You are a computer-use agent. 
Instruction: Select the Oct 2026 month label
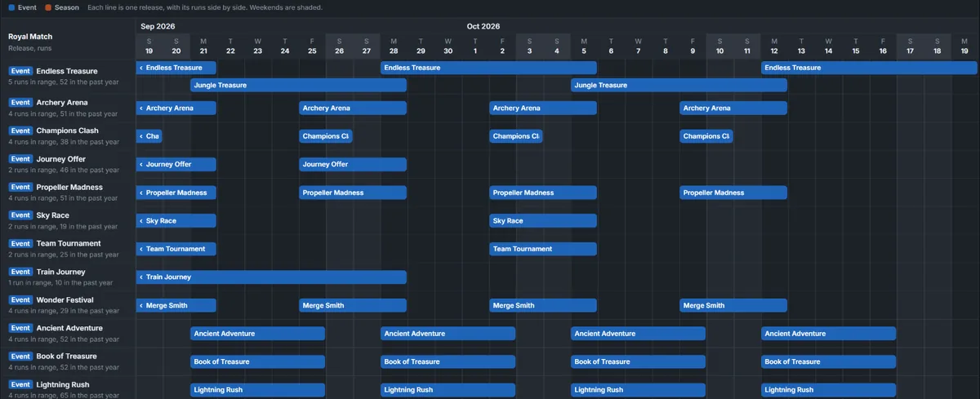483,26
